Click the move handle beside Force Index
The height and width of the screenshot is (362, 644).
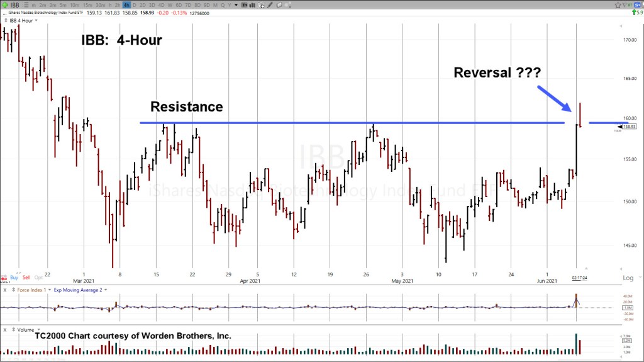point(14,290)
